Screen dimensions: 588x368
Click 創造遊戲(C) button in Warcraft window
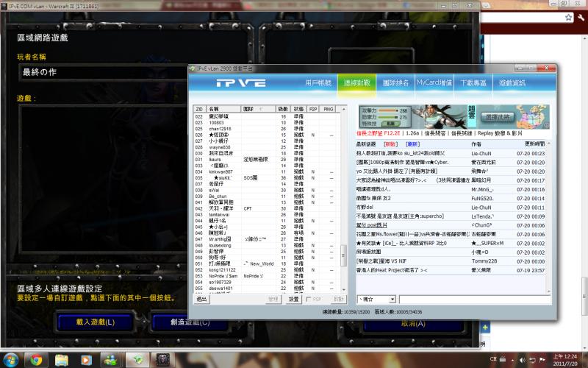coord(190,322)
